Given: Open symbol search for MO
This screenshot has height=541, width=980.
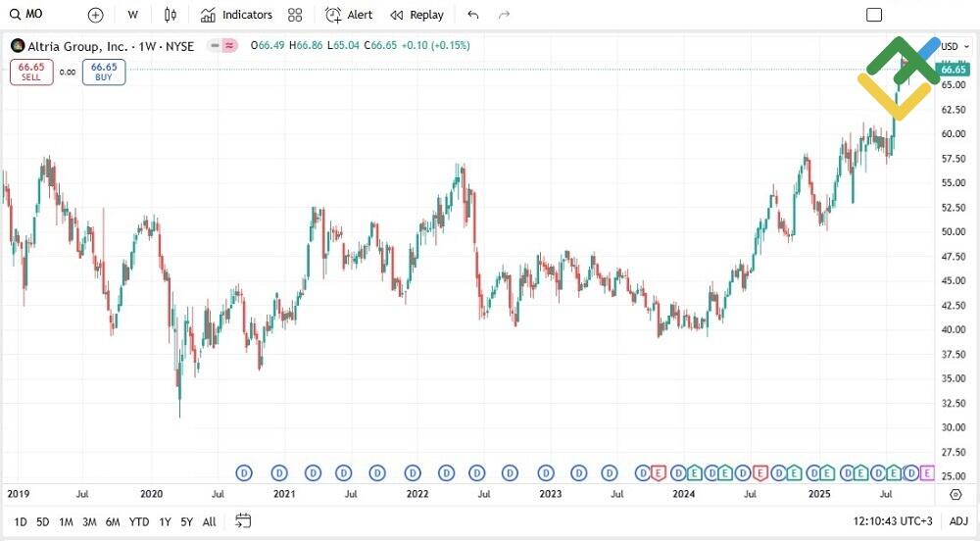Looking at the screenshot, I should 26,14.
